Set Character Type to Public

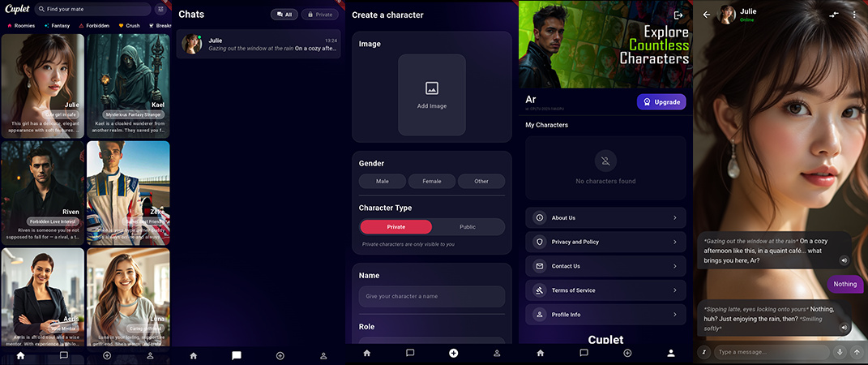tap(467, 227)
